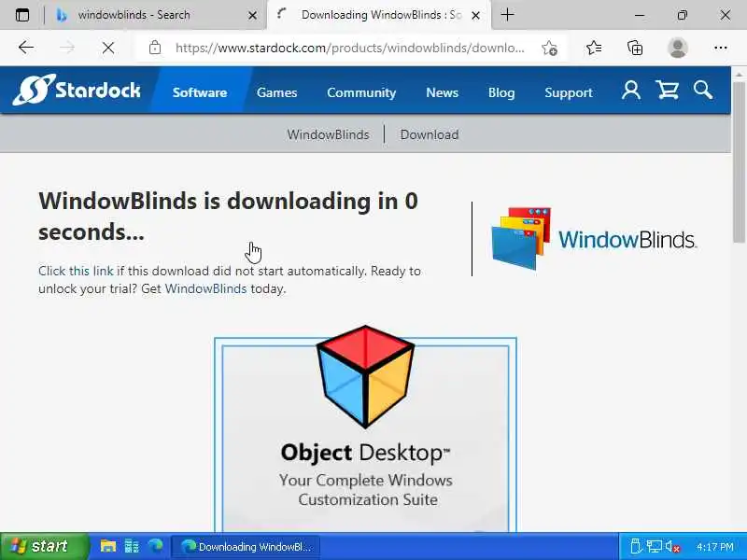Open the network connection tray icon
Screen dimensions: 747x560
coord(655,547)
